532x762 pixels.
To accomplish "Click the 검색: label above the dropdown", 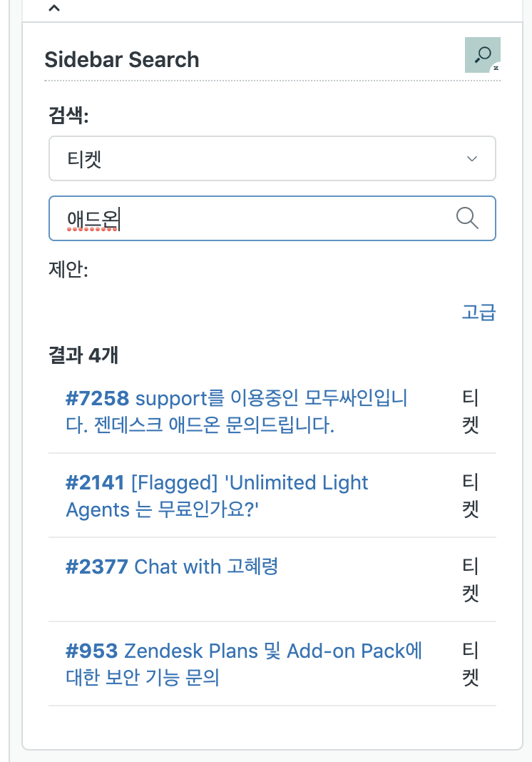I will click(68, 115).
